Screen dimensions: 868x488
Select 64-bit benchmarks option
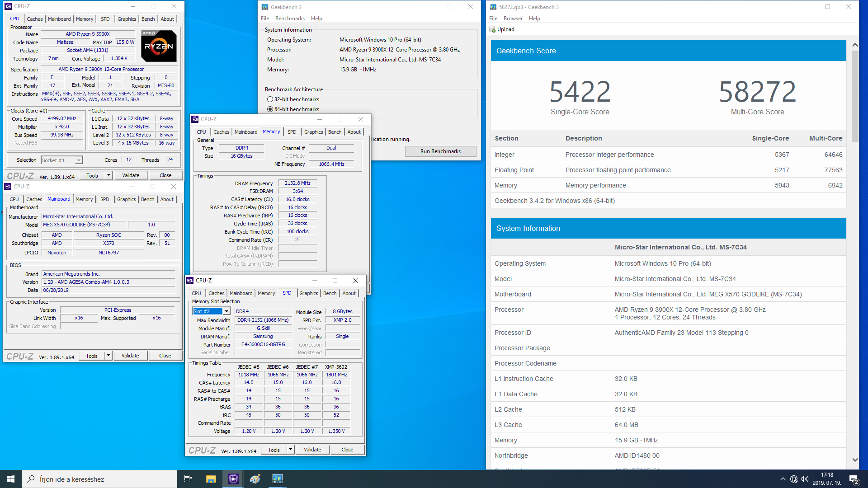(x=270, y=109)
